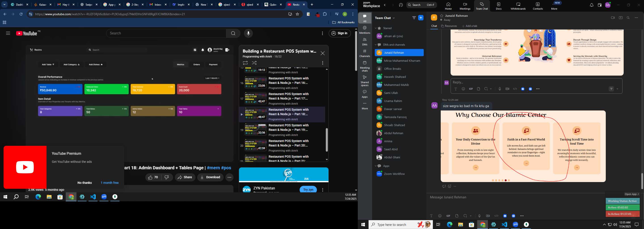
Task: Bookmark page with Chrome star icon
Action: point(297,14)
